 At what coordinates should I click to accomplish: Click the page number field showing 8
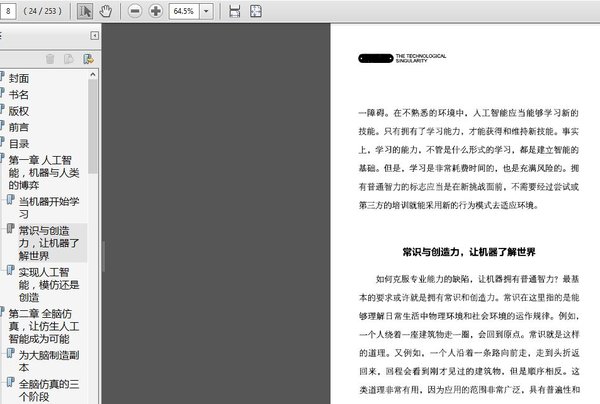[x=8, y=11]
